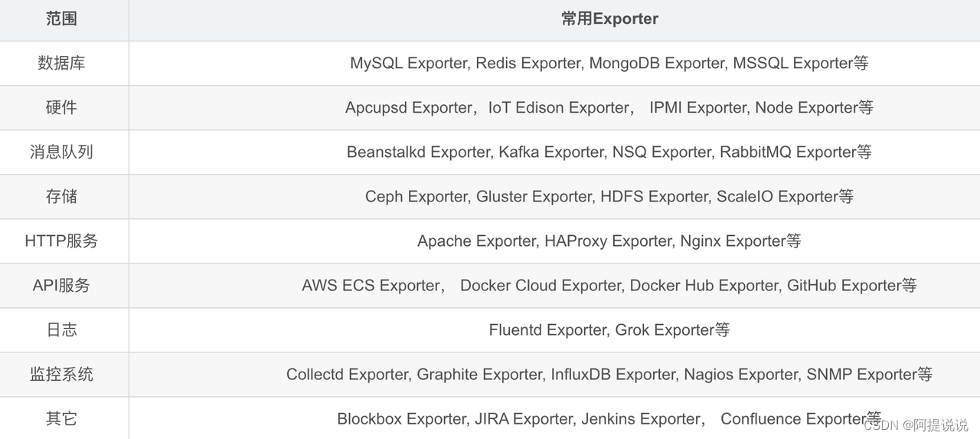The height and width of the screenshot is (439, 980).
Task: Click the 消息队列 category cell
Action: click(x=61, y=152)
